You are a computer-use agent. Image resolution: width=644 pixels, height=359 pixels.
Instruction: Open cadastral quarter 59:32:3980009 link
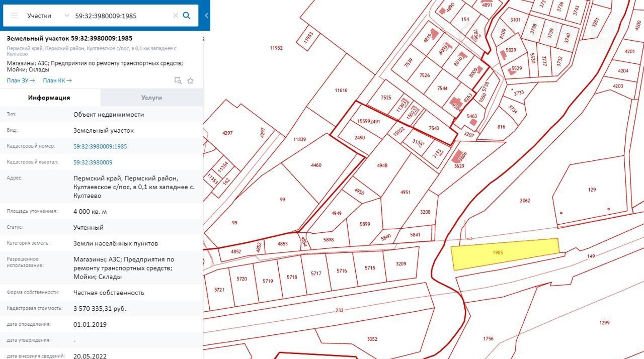93,162
